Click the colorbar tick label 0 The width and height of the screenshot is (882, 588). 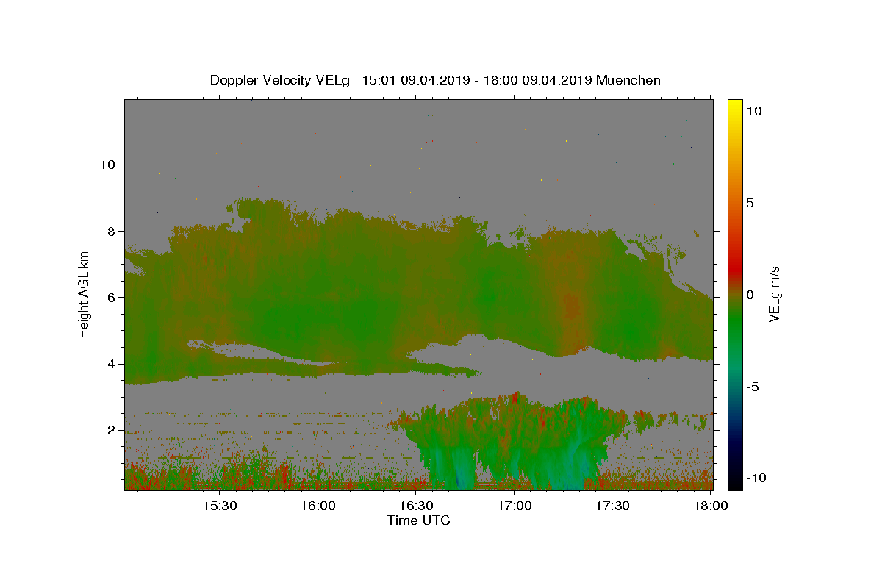click(750, 295)
